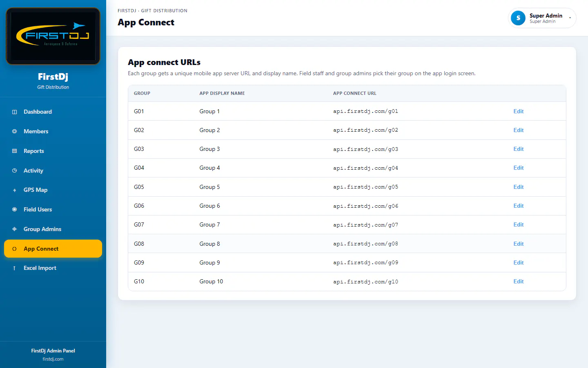Select URL api.firstdj.com/g06
588x368 pixels.
pyautogui.click(x=365, y=206)
